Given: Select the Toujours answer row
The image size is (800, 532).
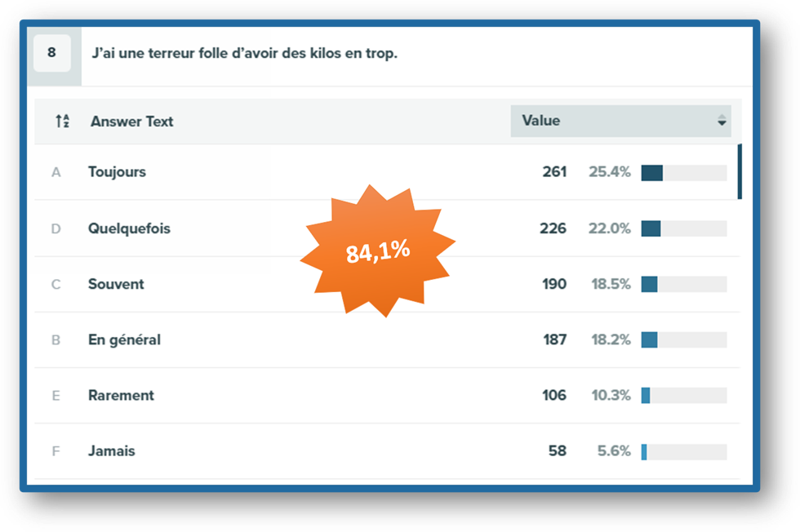Looking at the screenshot, I should 387,172.
